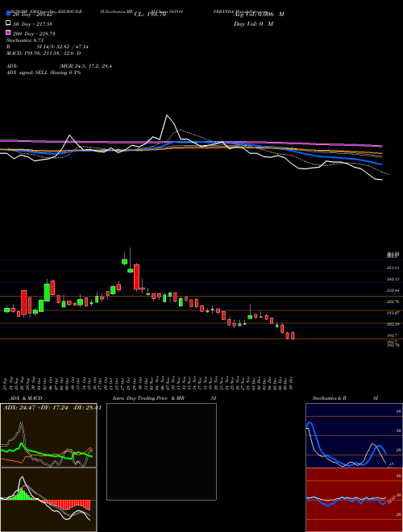The image size is (403, 532).
Task: Click the MACD histogram chart panel
Action: (x=48, y=500)
